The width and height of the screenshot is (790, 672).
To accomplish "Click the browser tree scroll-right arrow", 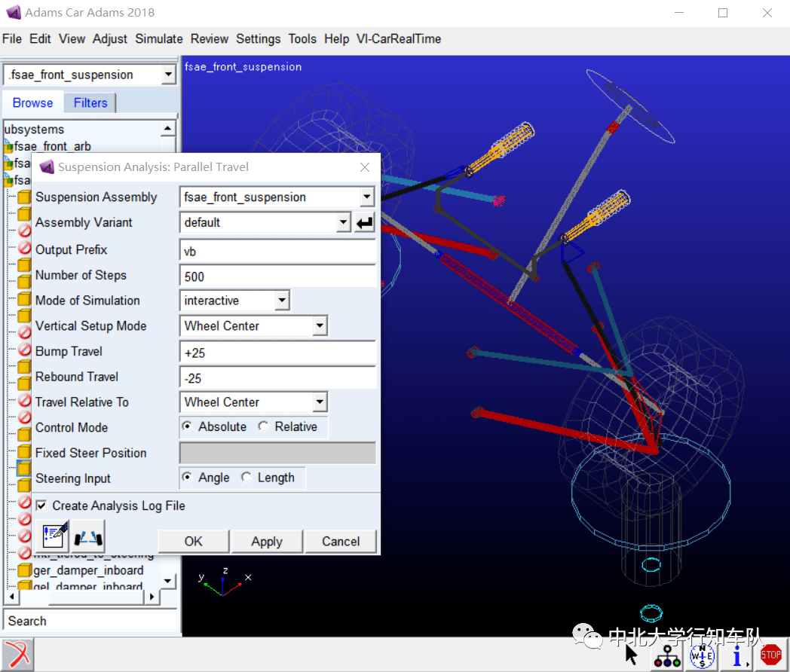I will pyautogui.click(x=152, y=597).
